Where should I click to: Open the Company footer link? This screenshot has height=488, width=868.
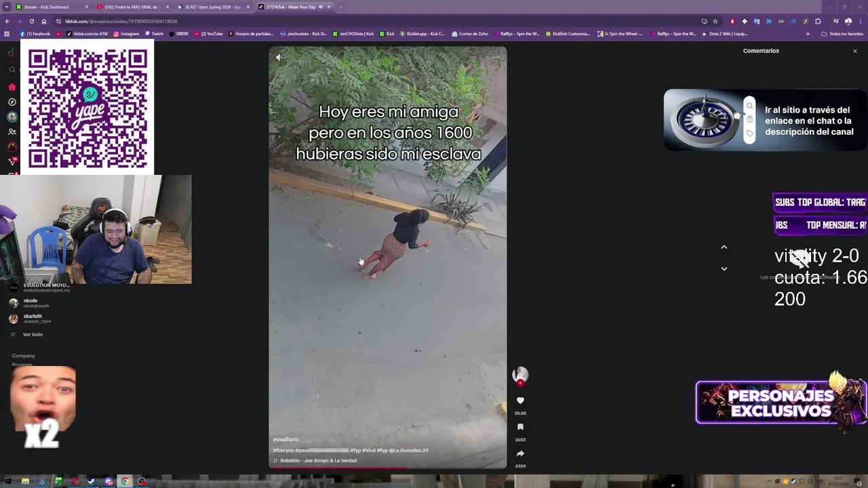click(23, 356)
